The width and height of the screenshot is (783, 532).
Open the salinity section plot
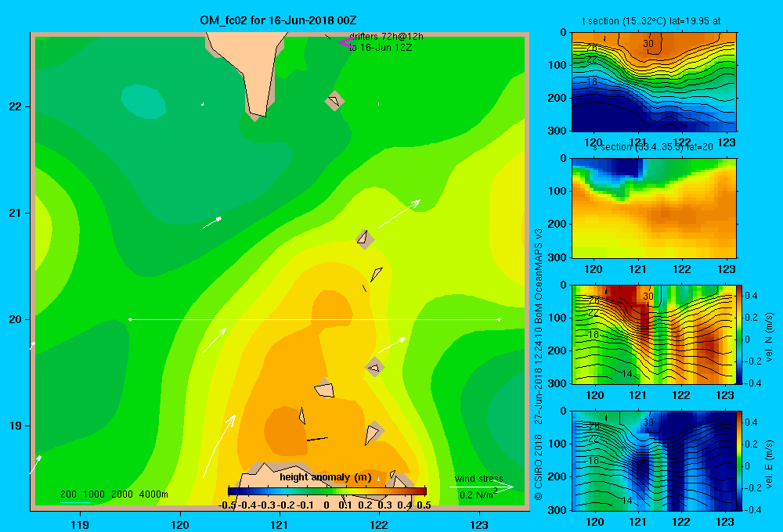point(654,208)
